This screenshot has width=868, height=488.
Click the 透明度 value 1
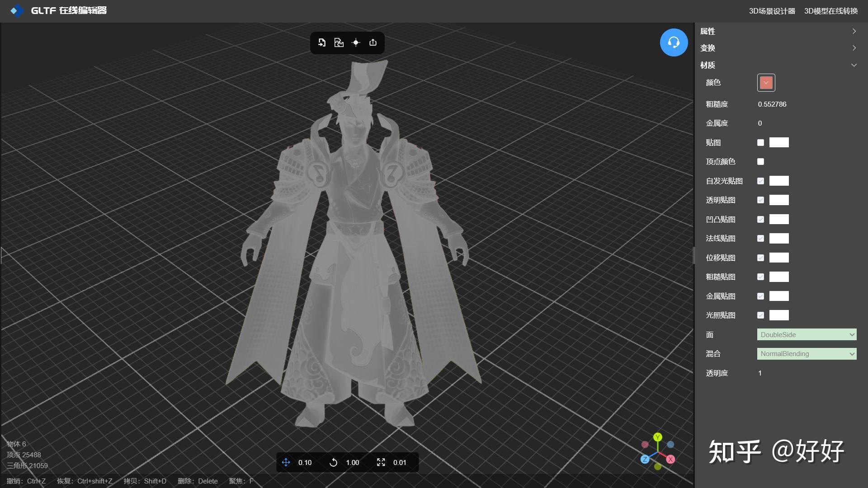coord(760,373)
